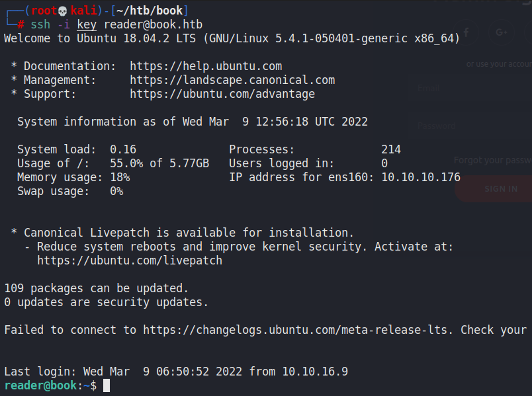Click the IP address 10.10.10.176
Viewport: 532px width, 396px height.
(x=421, y=177)
